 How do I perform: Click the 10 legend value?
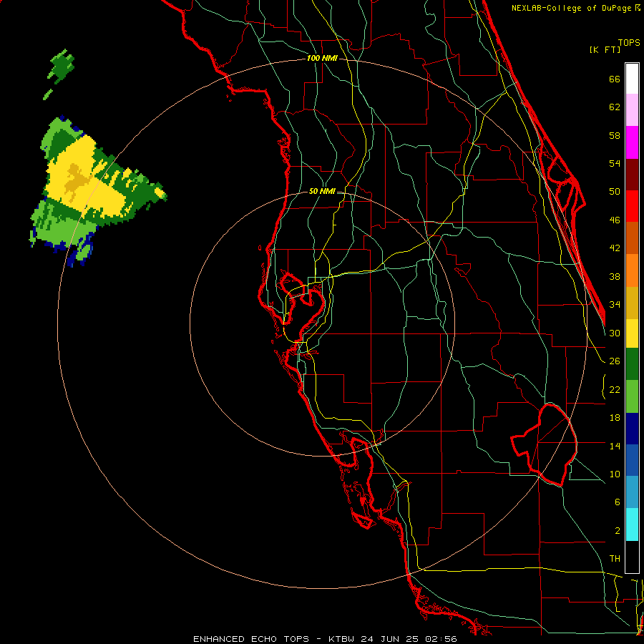[x=615, y=474]
